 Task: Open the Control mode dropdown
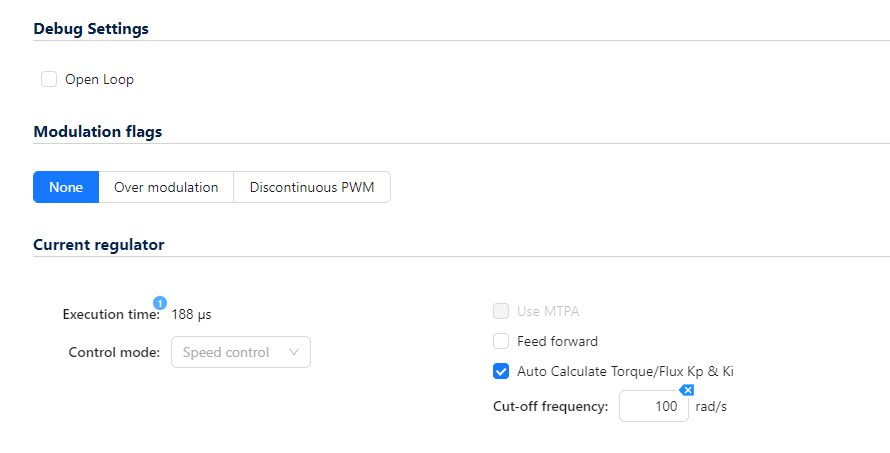pos(240,352)
